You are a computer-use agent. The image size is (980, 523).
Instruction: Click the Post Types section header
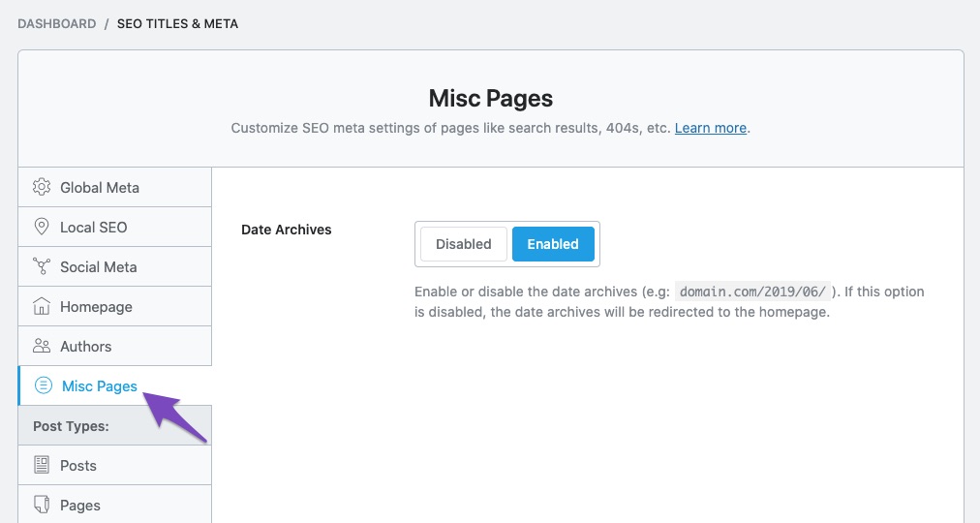[71, 425]
